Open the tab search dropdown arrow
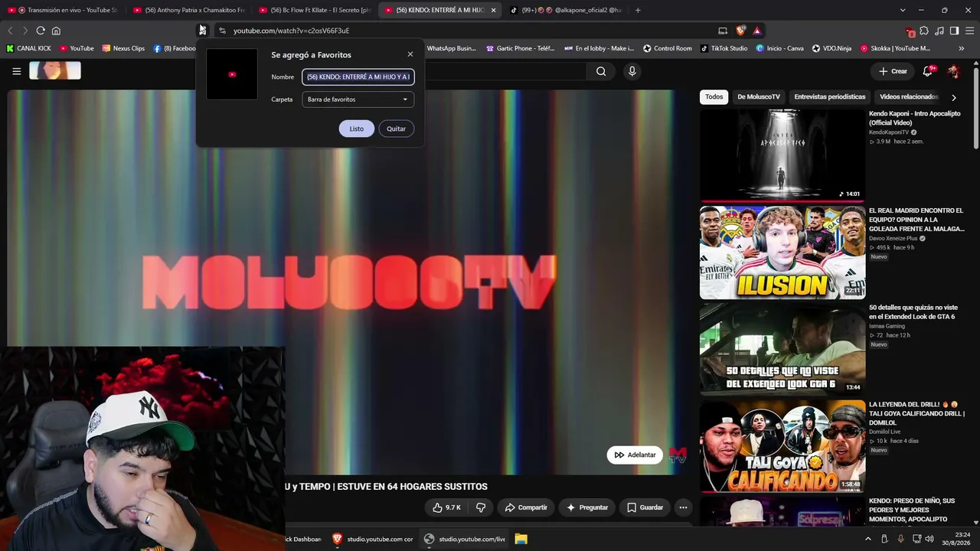Viewport: 980px width, 551px height. click(x=903, y=10)
